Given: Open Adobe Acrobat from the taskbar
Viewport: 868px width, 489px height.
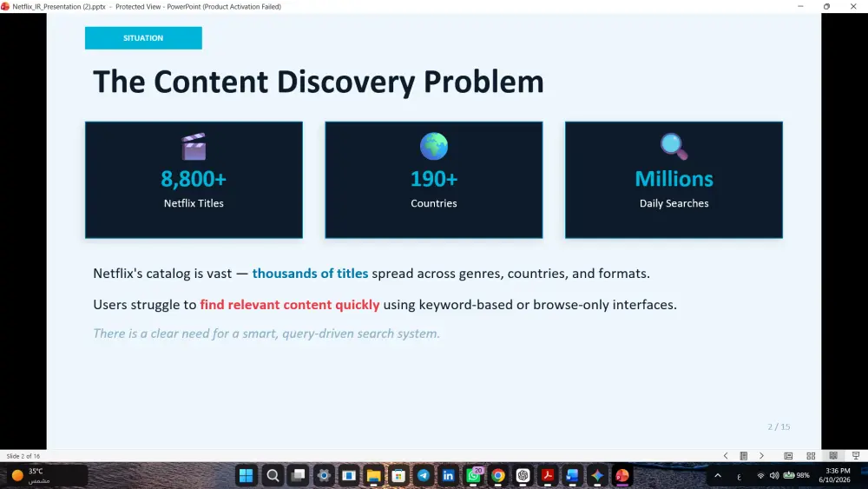Looking at the screenshot, I should [548, 475].
